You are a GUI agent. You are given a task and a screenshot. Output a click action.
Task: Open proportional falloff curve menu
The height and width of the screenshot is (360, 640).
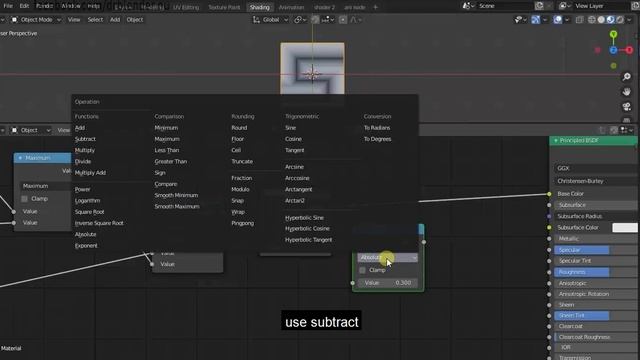[356, 20]
